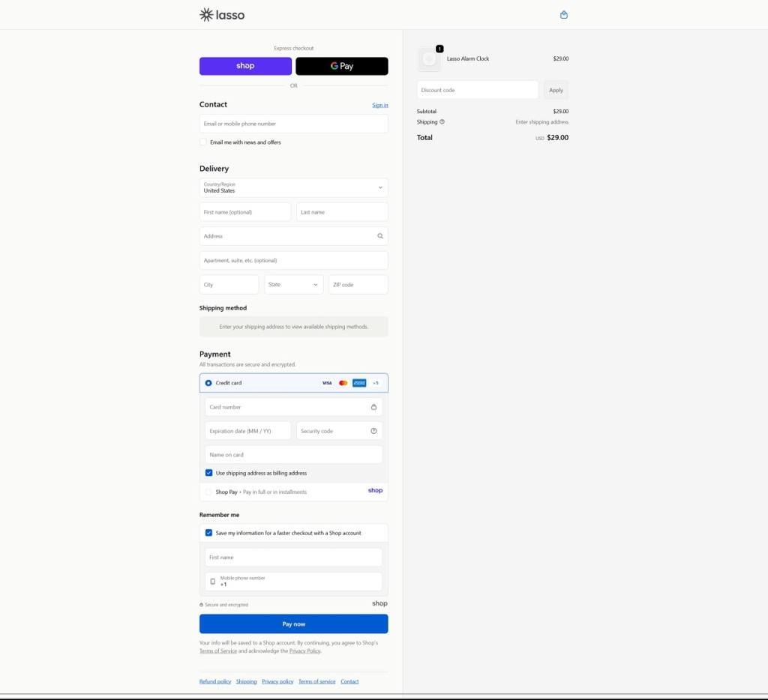This screenshot has height=700, width=768.
Task: Click the Apply discount button
Action: coord(556,90)
